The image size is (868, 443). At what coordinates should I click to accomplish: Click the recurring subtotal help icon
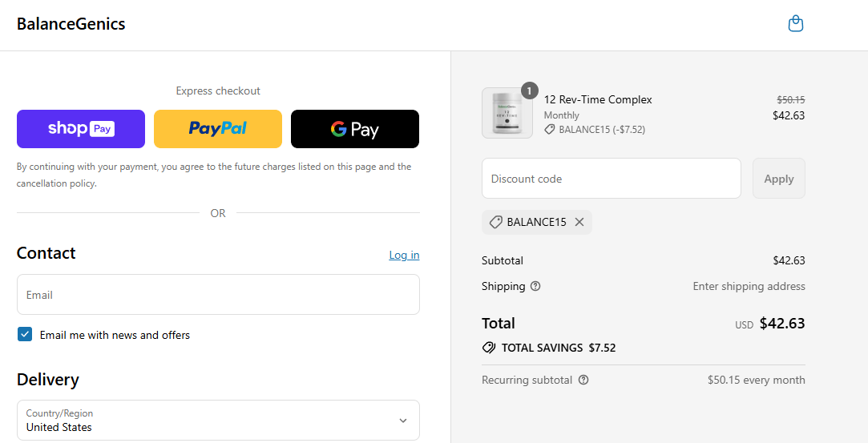[583, 380]
